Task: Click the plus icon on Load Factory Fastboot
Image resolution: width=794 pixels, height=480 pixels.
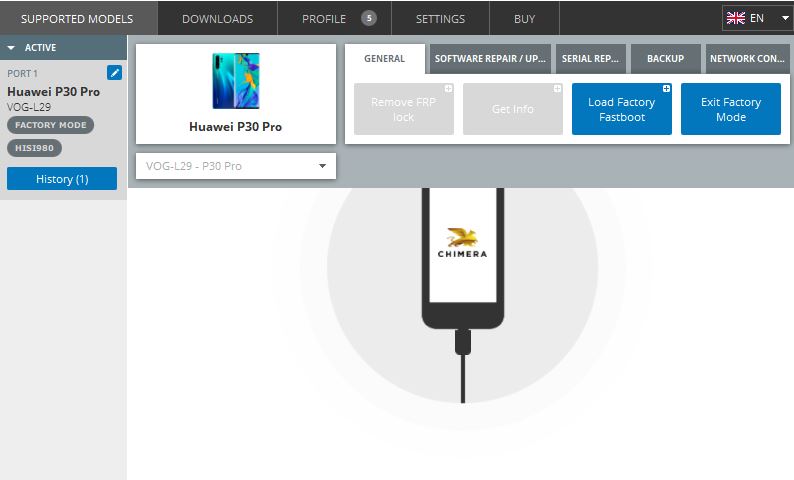Action: point(666,89)
